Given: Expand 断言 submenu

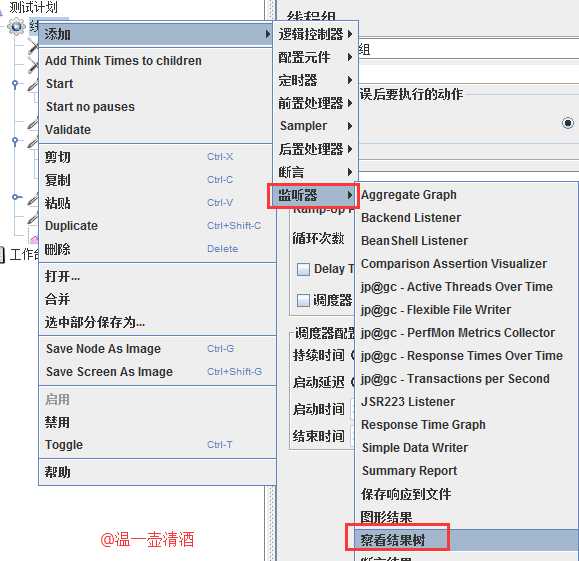Looking at the screenshot, I should (315, 172).
